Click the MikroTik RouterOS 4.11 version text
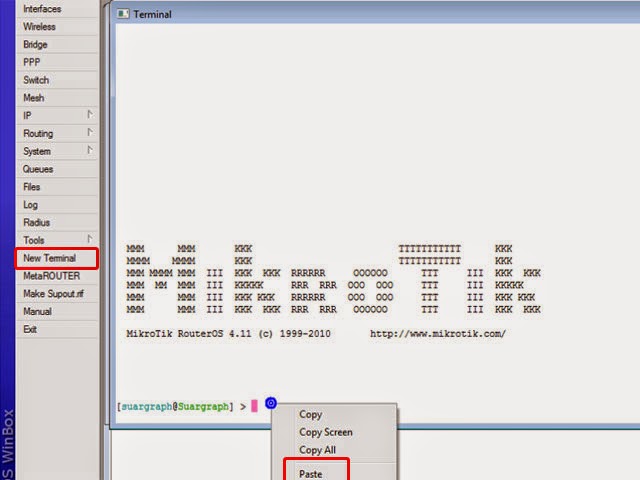The height and width of the screenshot is (480, 640). click(229, 333)
